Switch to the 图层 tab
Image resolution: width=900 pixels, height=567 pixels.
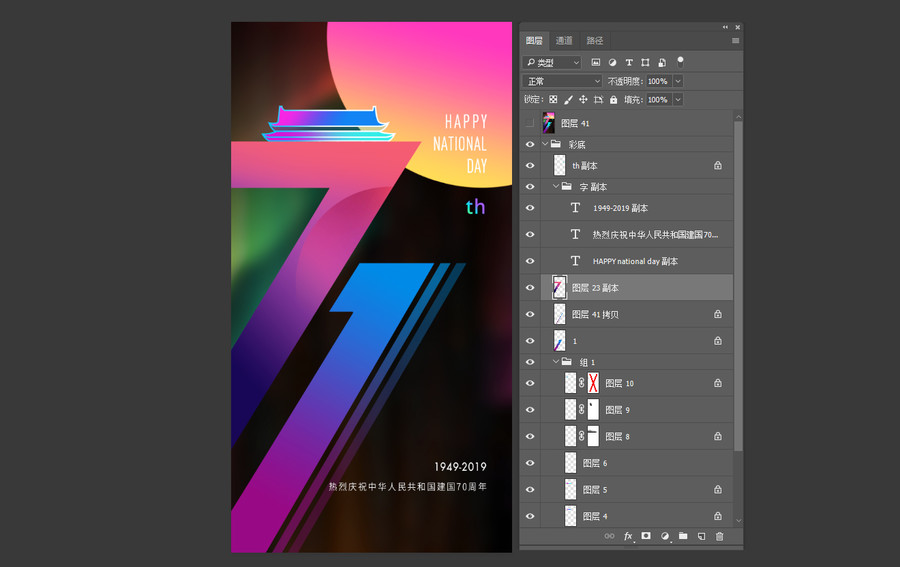(x=534, y=41)
